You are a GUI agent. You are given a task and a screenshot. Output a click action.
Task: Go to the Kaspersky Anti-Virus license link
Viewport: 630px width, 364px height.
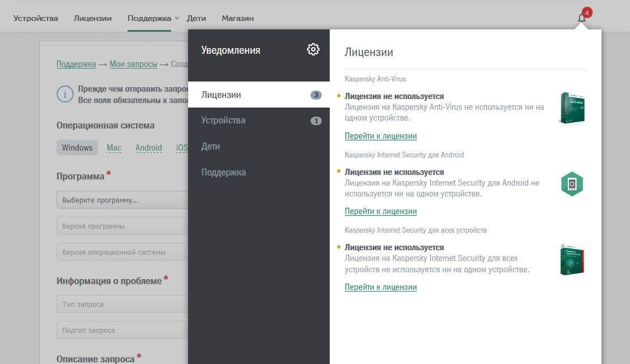click(381, 136)
